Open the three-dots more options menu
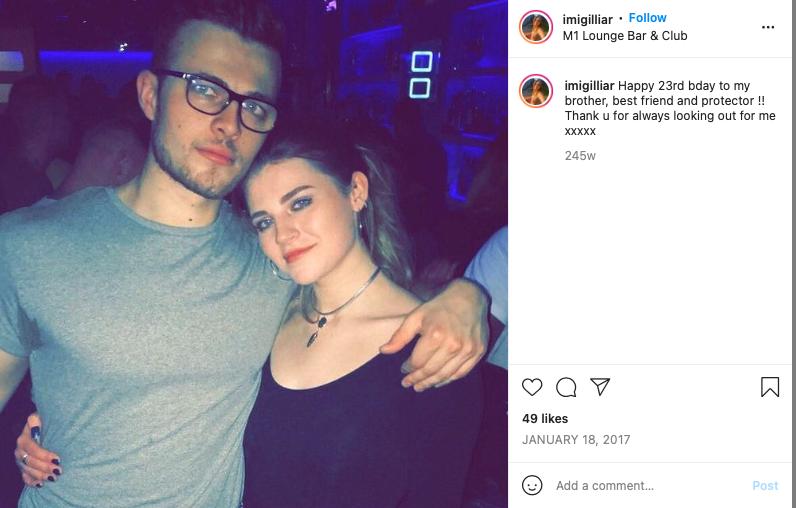The width and height of the screenshot is (796, 508). tap(768, 27)
